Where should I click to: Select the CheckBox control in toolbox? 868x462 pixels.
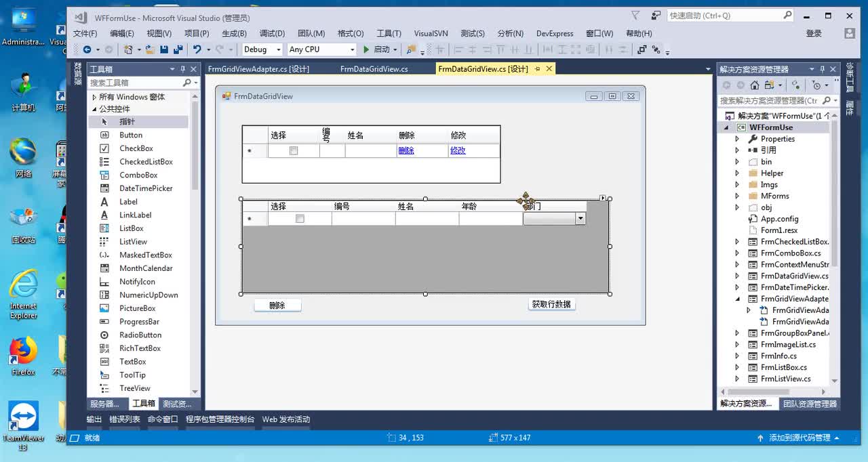pos(136,148)
